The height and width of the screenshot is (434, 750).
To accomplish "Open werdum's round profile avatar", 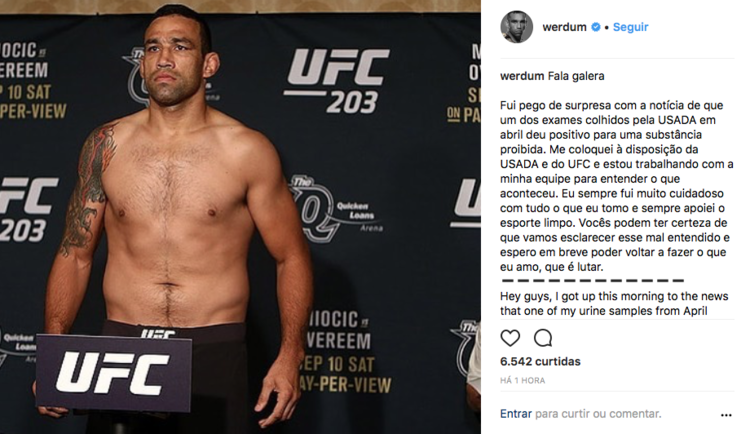I will [x=517, y=27].
